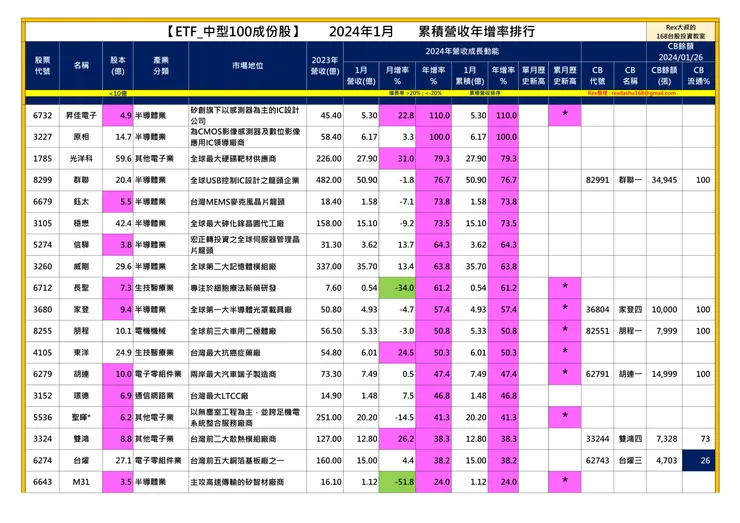Select monthly growth rate -14.5

(404, 417)
